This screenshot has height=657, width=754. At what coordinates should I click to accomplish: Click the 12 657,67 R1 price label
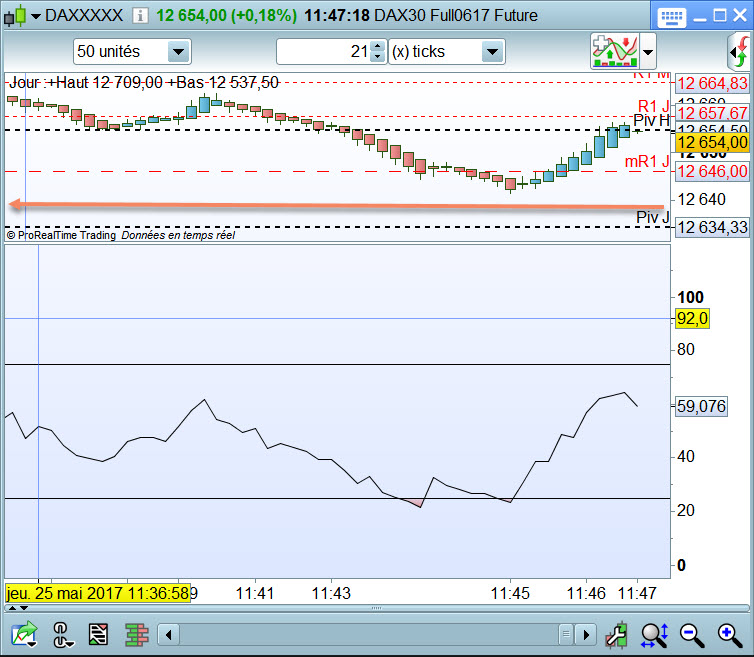(712, 114)
